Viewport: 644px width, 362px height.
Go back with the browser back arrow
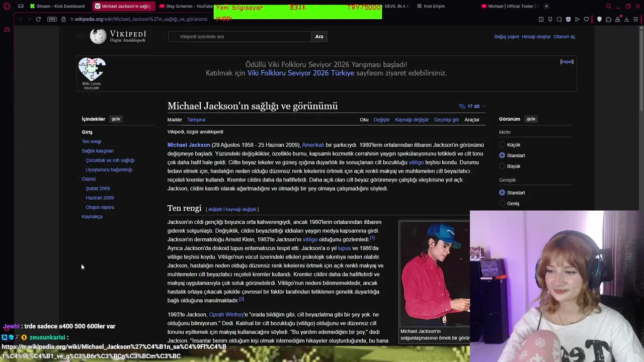tap(20, 19)
